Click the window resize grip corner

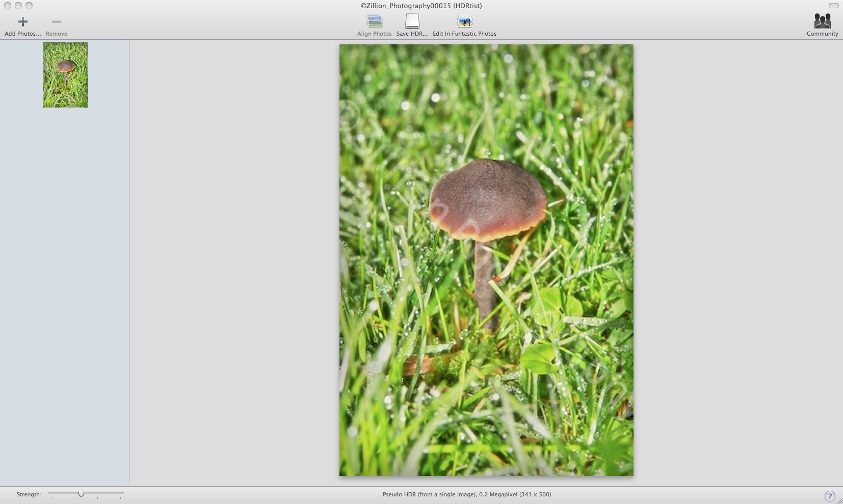(839, 500)
